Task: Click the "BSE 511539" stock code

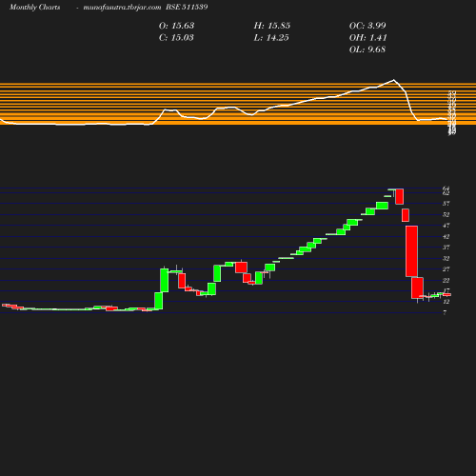Action: pos(187,7)
